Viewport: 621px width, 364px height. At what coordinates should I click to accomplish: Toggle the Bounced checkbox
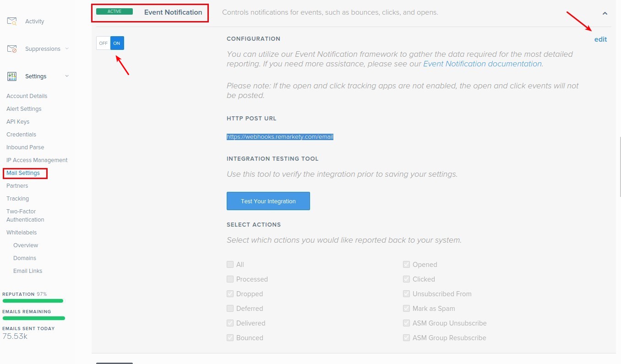point(230,338)
